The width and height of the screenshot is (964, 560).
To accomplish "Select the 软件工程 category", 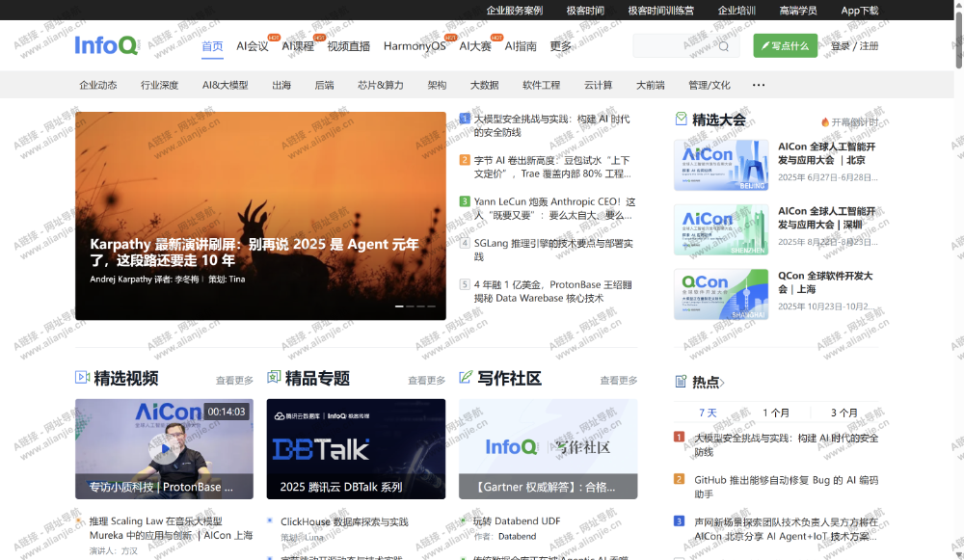I will [x=541, y=85].
